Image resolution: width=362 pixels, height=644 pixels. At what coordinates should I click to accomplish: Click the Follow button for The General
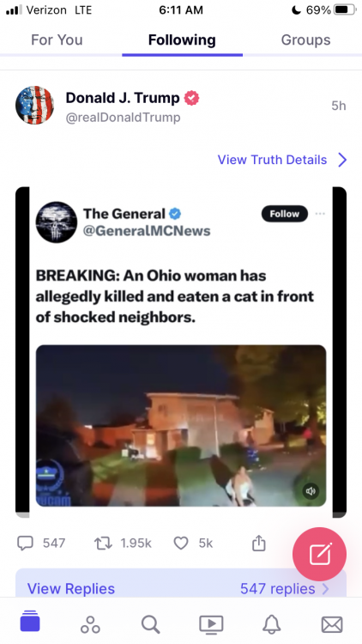285,214
